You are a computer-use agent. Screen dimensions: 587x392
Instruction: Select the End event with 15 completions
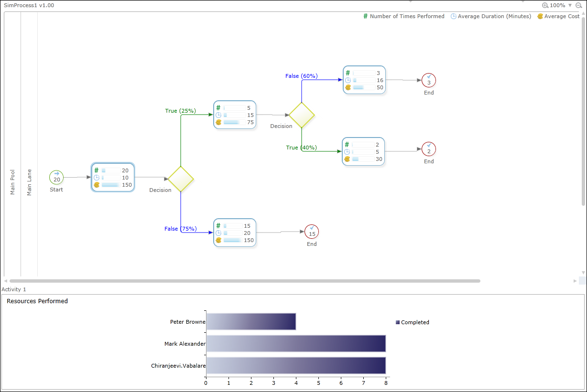312,232
